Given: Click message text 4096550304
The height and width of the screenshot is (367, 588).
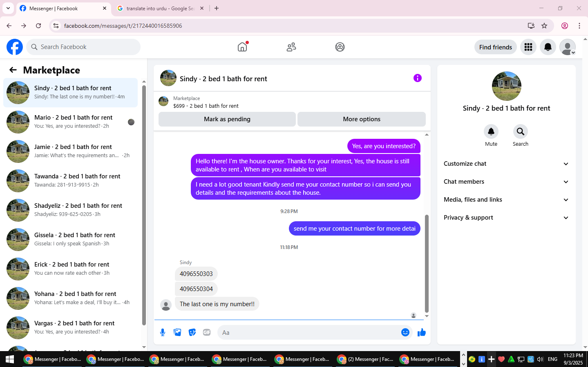Looking at the screenshot, I should [x=196, y=289].
